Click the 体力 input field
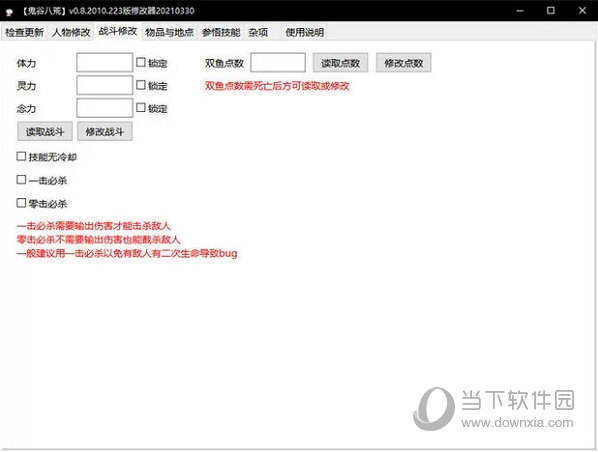This screenshot has height=452, width=598. pos(104,63)
